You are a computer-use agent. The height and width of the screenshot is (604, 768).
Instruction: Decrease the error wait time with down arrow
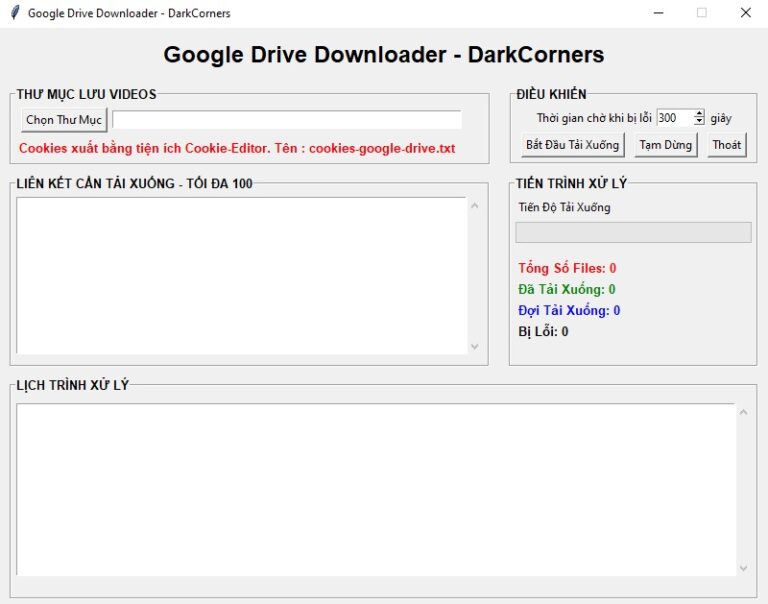699,122
